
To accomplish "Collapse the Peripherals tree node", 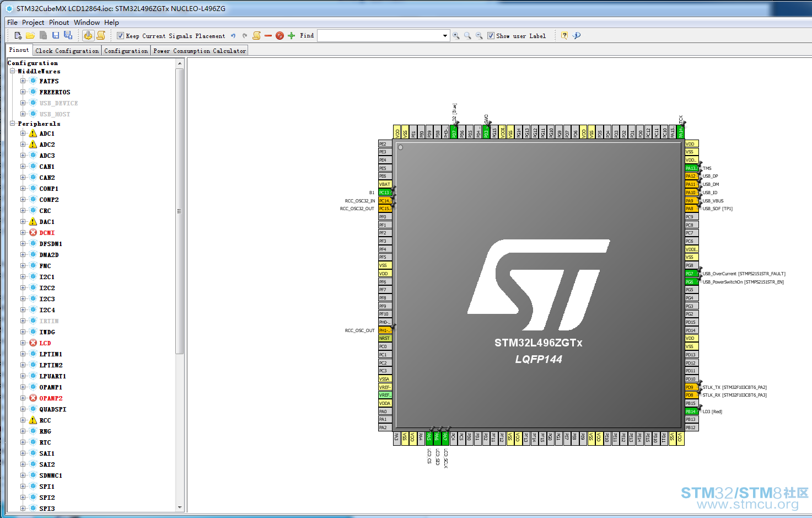I will [12, 124].
